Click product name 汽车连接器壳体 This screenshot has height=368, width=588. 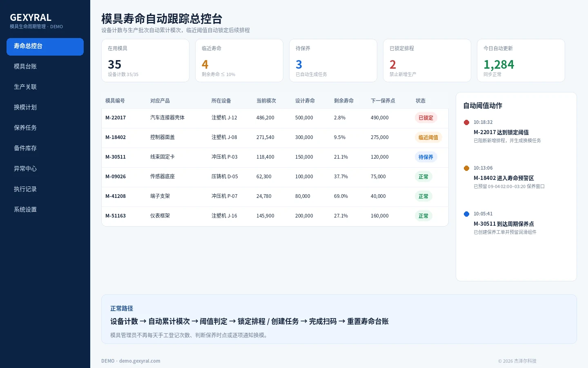pyautogui.click(x=167, y=118)
